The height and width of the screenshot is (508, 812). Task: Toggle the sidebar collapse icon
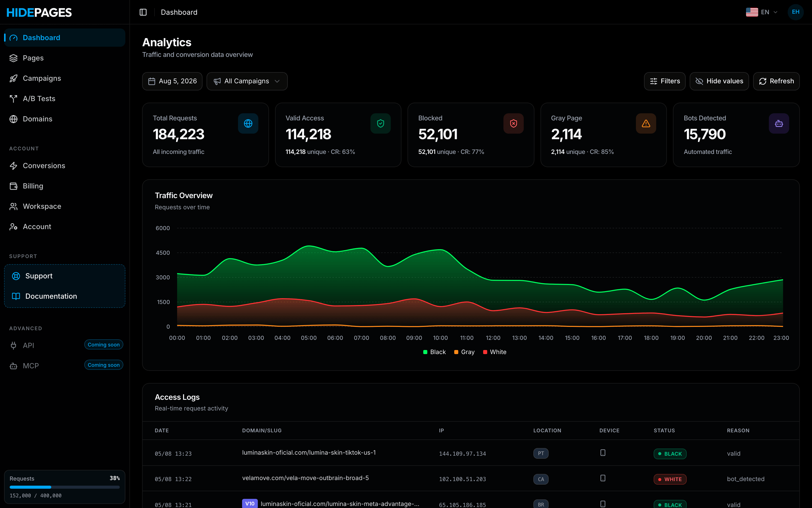pos(143,12)
